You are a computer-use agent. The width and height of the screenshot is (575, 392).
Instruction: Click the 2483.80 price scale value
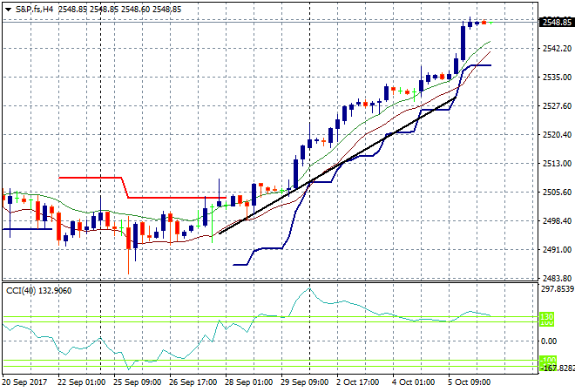point(557,278)
